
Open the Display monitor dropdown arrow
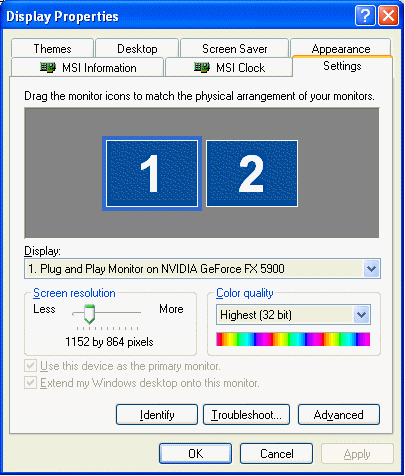371,269
